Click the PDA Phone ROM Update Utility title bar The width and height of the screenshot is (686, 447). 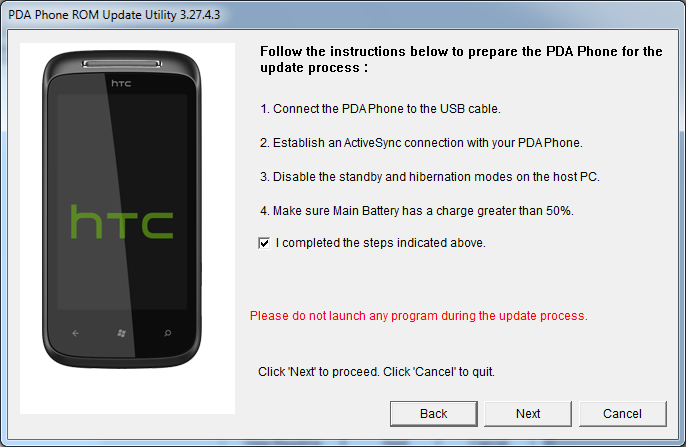point(343,15)
